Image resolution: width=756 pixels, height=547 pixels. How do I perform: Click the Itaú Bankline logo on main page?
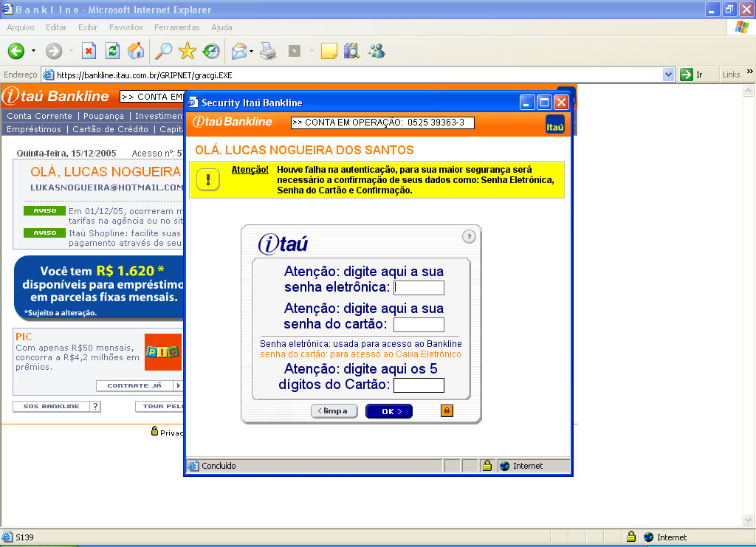click(56, 96)
